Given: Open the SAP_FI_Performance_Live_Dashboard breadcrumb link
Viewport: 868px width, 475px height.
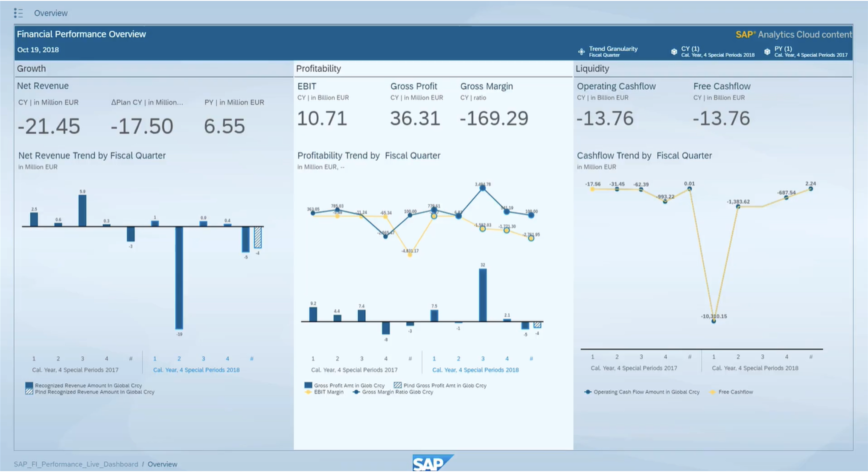Looking at the screenshot, I should 76,464.
